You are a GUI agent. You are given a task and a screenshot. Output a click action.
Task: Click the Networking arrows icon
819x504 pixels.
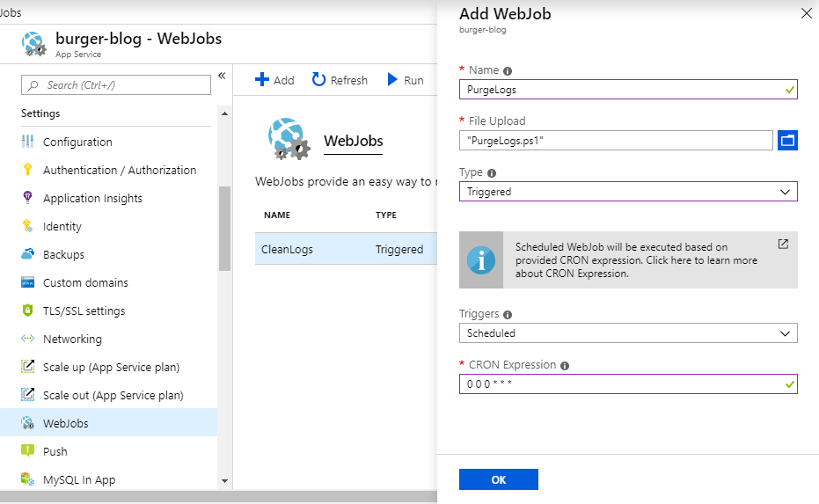click(x=27, y=339)
